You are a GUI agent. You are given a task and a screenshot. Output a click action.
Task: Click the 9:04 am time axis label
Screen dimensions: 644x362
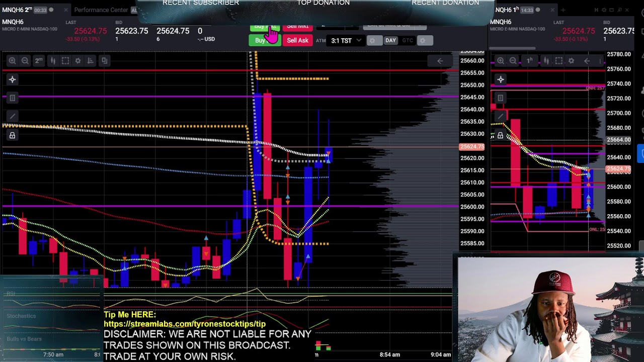click(x=441, y=354)
